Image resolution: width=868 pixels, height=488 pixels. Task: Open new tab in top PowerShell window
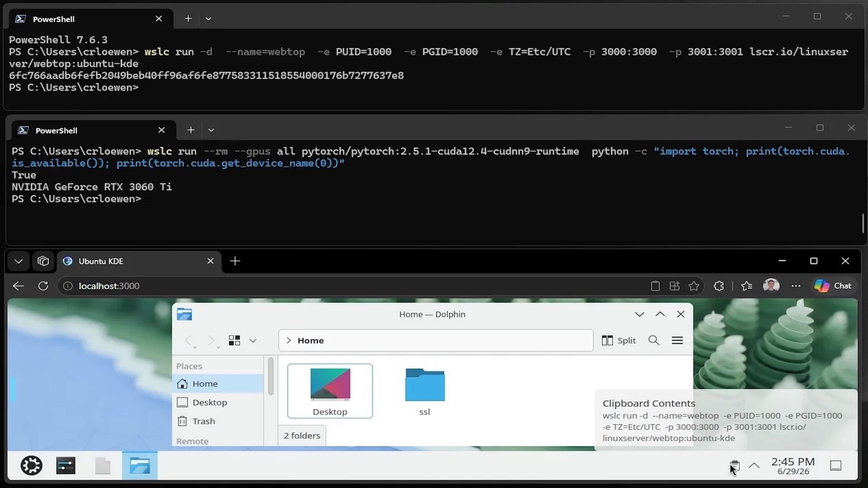click(188, 19)
